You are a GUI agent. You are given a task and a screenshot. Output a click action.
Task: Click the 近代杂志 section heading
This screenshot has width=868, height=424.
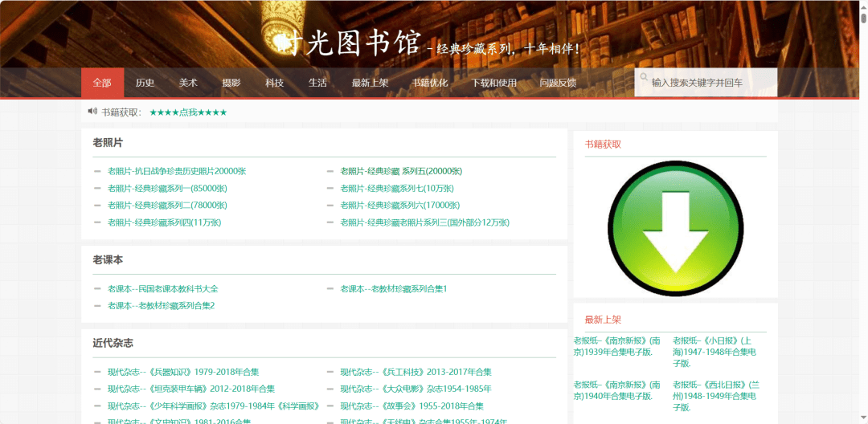113,343
